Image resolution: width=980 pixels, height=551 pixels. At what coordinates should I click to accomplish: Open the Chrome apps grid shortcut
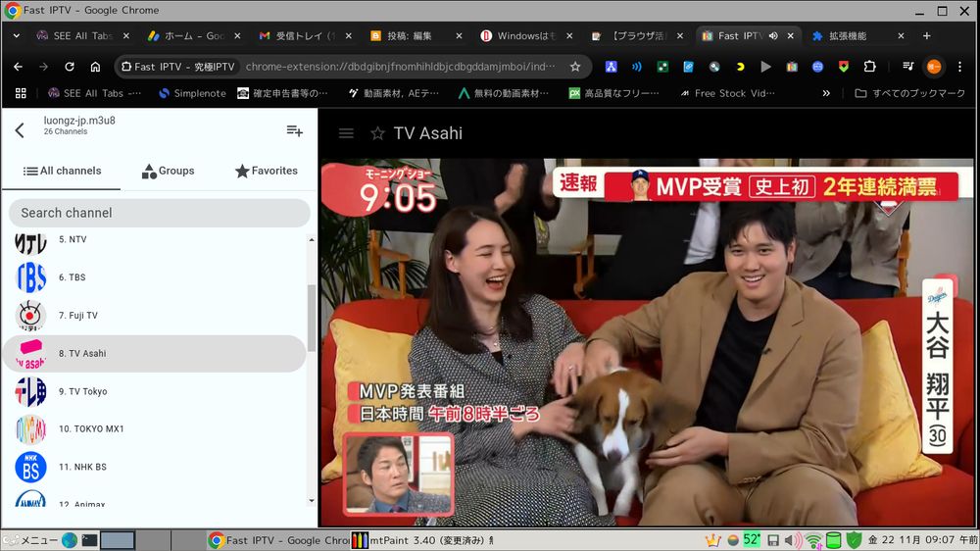point(21,93)
